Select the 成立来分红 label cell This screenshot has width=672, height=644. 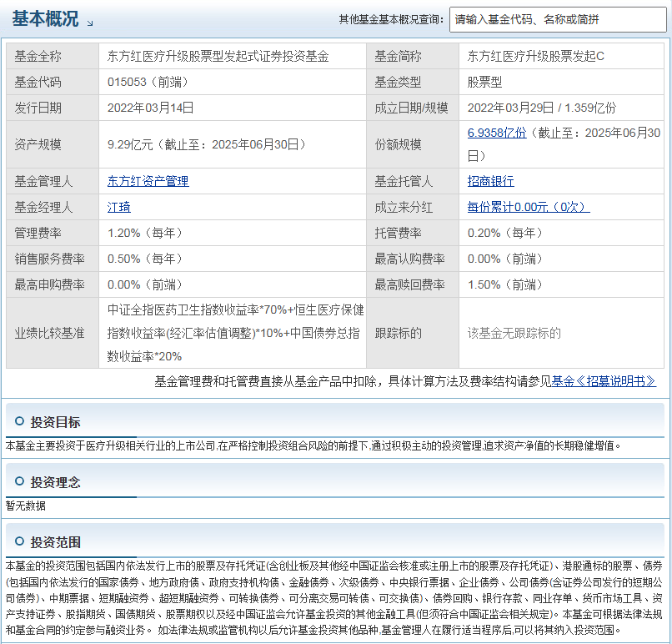[412, 207]
